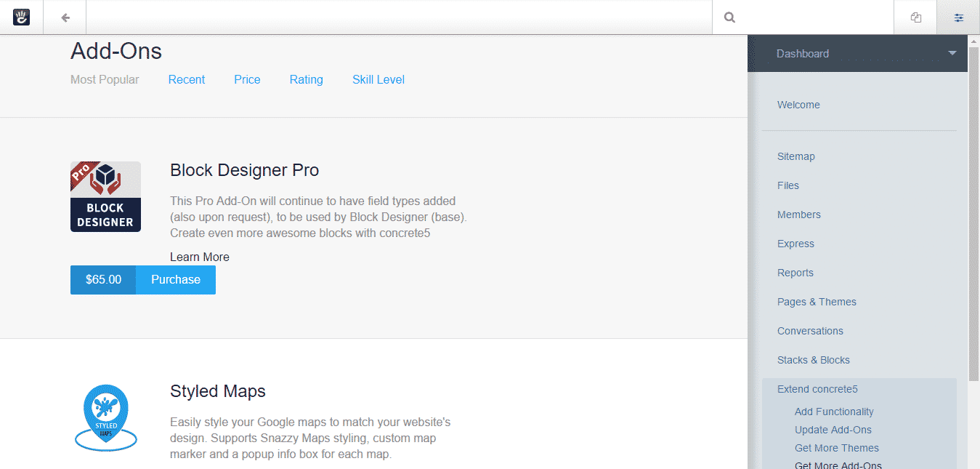The image size is (980, 469).
Task: Expand the Extend concrete5 section
Action: [817, 389]
